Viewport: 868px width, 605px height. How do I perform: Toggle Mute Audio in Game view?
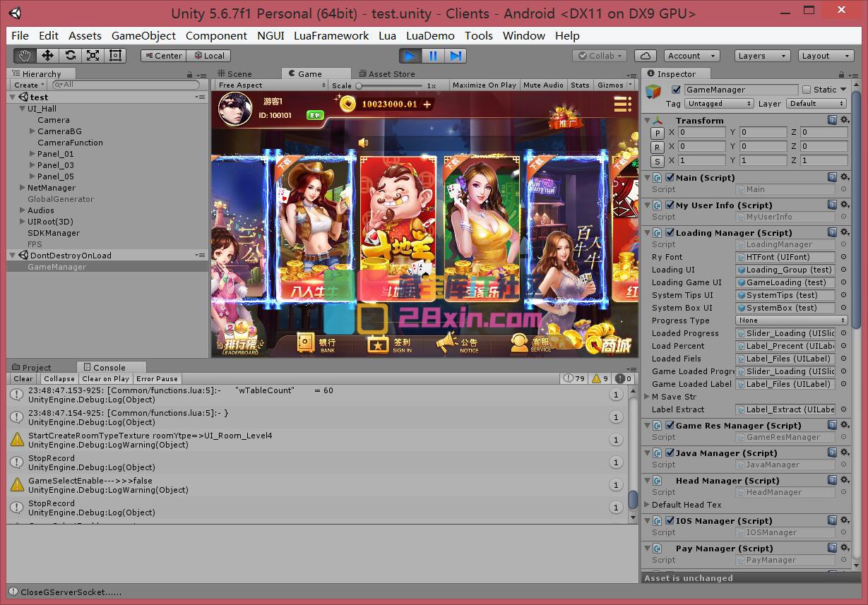point(543,85)
